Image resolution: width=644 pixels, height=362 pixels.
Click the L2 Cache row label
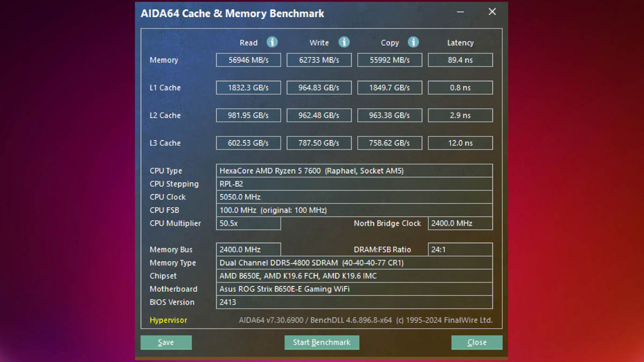pyautogui.click(x=165, y=115)
